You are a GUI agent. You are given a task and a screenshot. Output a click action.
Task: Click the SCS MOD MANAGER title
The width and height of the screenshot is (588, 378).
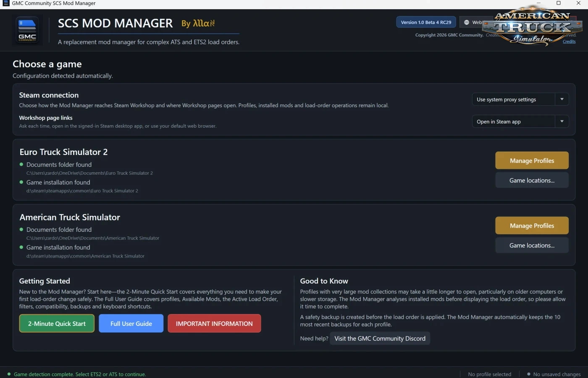pos(115,24)
